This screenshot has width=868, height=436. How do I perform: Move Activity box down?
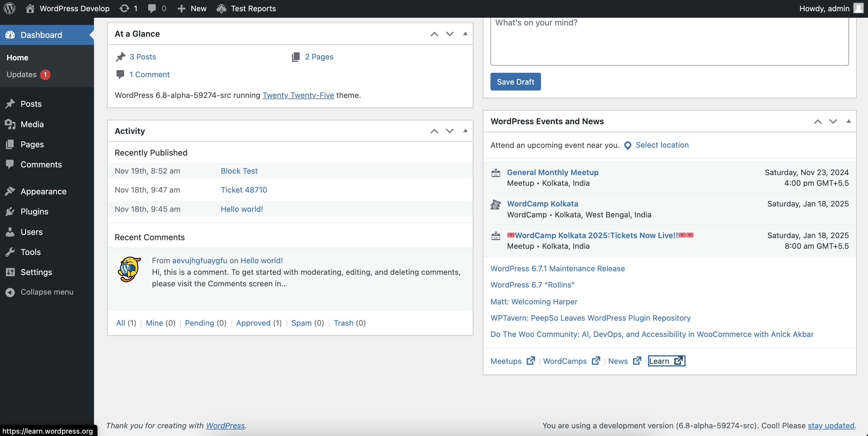[x=450, y=131]
